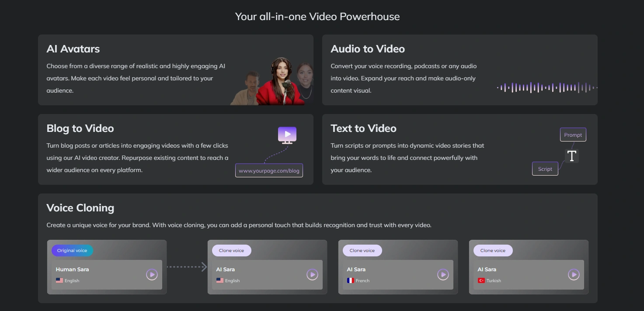This screenshot has width=644, height=311.
Task: Click the Original voice badge
Action: tap(72, 250)
